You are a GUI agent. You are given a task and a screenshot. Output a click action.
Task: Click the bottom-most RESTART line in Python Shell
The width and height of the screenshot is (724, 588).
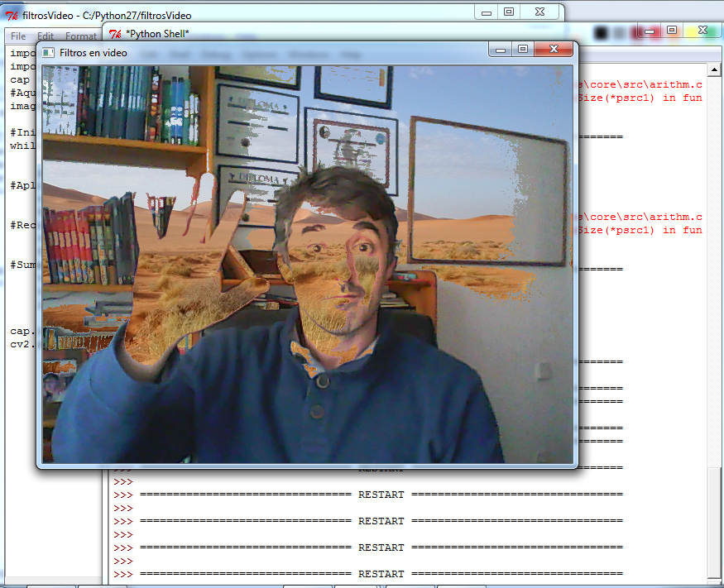click(x=368, y=574)
